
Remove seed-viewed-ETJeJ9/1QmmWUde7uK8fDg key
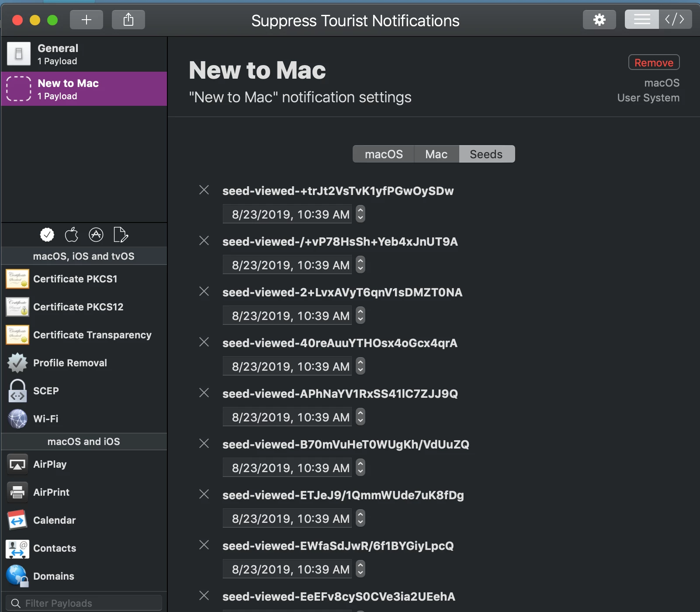click(204, 494)
